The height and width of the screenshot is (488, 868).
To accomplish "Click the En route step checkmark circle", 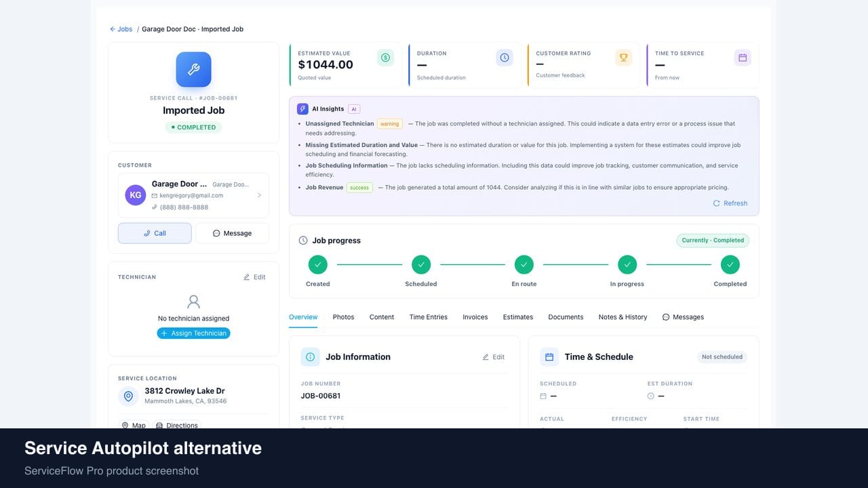I will (524, 264).
